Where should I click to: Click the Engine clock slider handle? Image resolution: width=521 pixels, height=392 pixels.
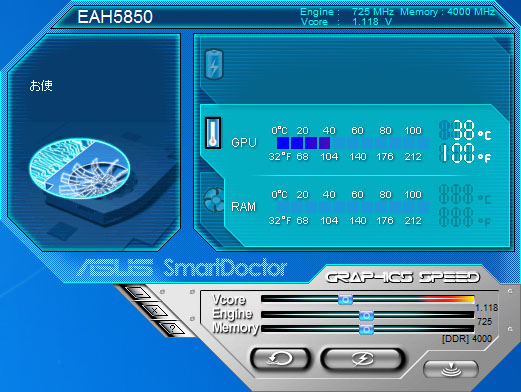366,315
